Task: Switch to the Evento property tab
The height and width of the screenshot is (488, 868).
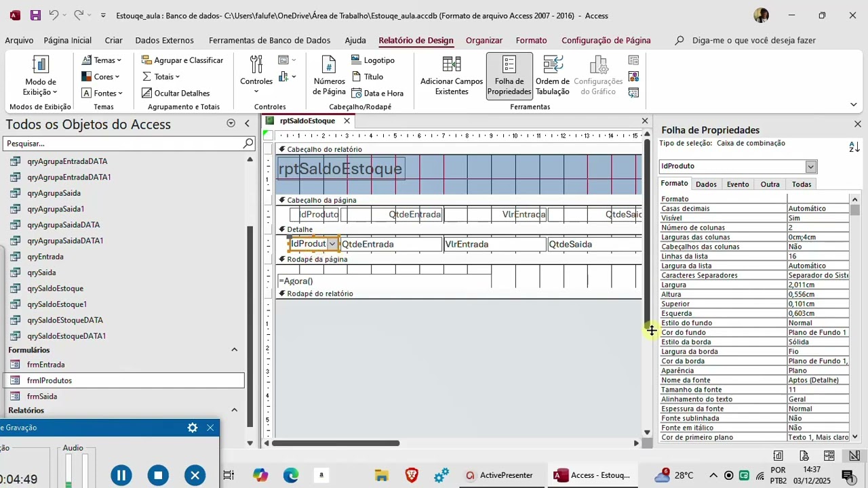Action: coord(738,184)
